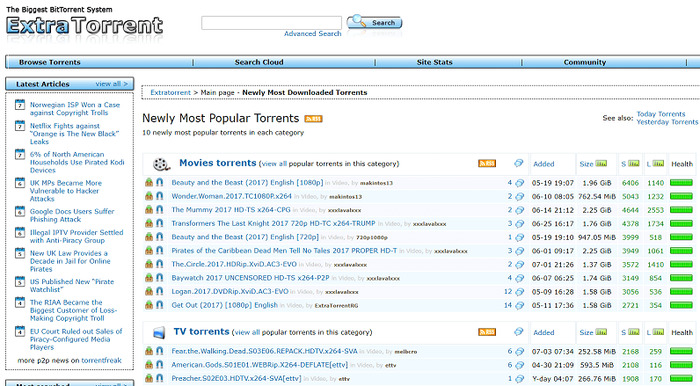The height and width of the screenshot is (386, 700).
Task: Click uploader makintos13 on Wonder Woman row
Action: tap(346, 197)
